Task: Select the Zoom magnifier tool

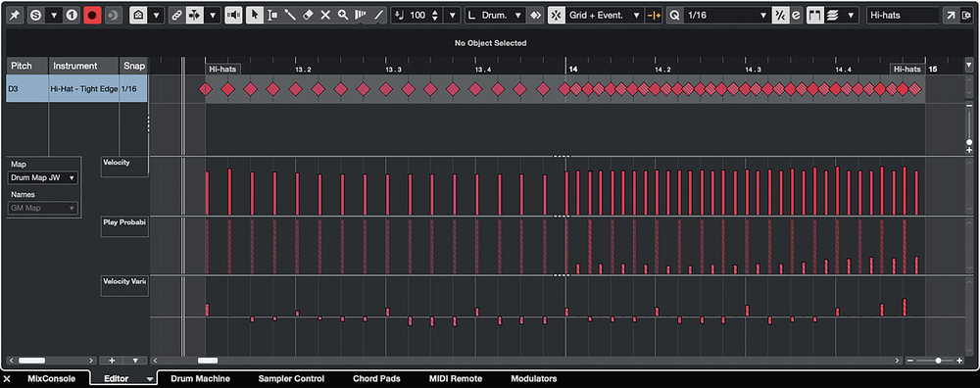Action: pos(342,15)
